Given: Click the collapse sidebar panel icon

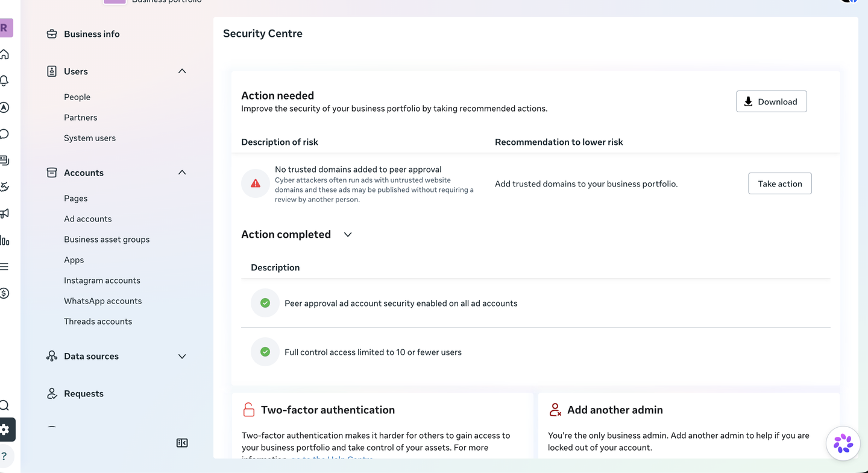Looking at the screenshot, I should point(182,443).
